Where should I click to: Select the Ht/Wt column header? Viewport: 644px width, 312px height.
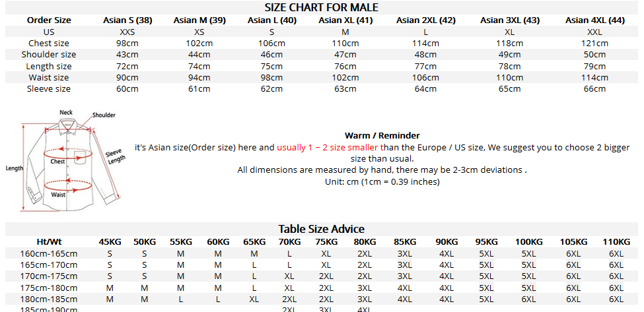coord(49,241)
